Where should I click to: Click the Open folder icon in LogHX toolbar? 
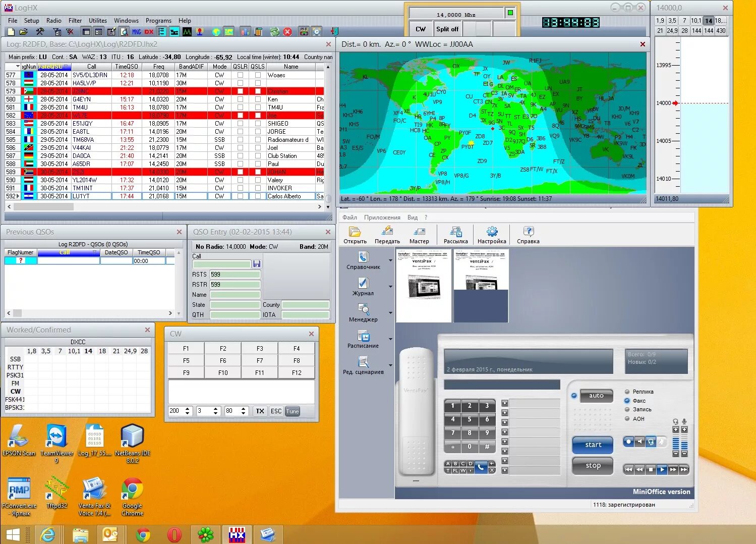coord(24,32)
